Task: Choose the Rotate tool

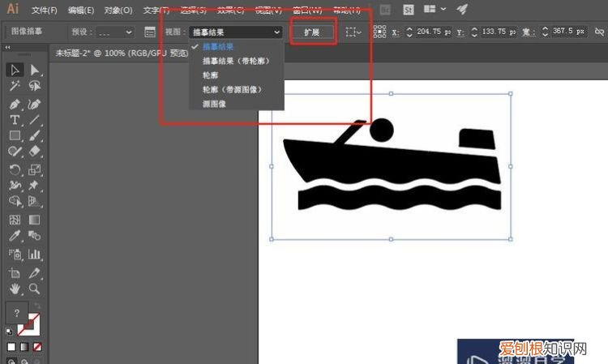Action: (15, 169)
